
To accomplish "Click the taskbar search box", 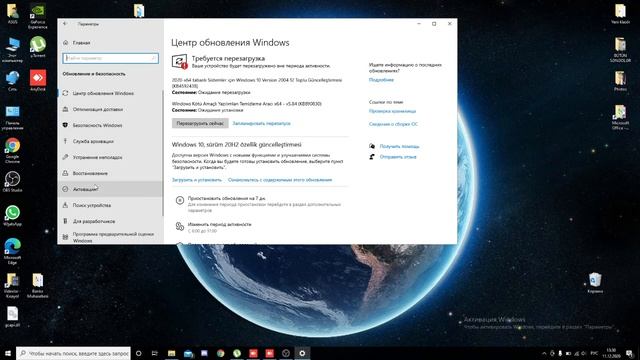I will [x=73, y=353].
